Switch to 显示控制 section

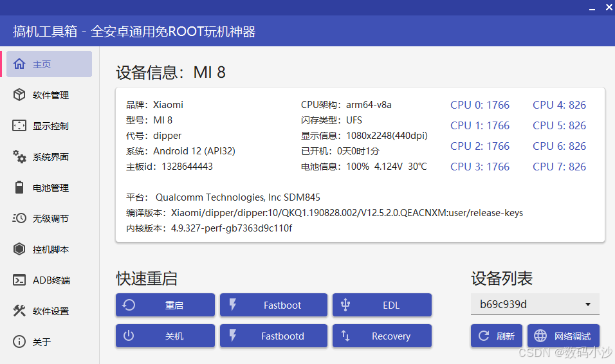pyautogui.click(x=49, y=126)
